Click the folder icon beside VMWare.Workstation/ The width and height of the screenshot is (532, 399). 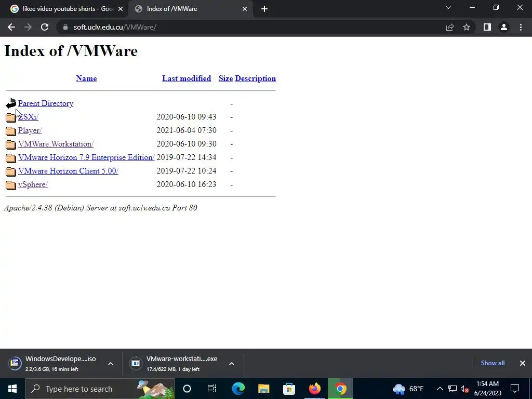(11, 144)
